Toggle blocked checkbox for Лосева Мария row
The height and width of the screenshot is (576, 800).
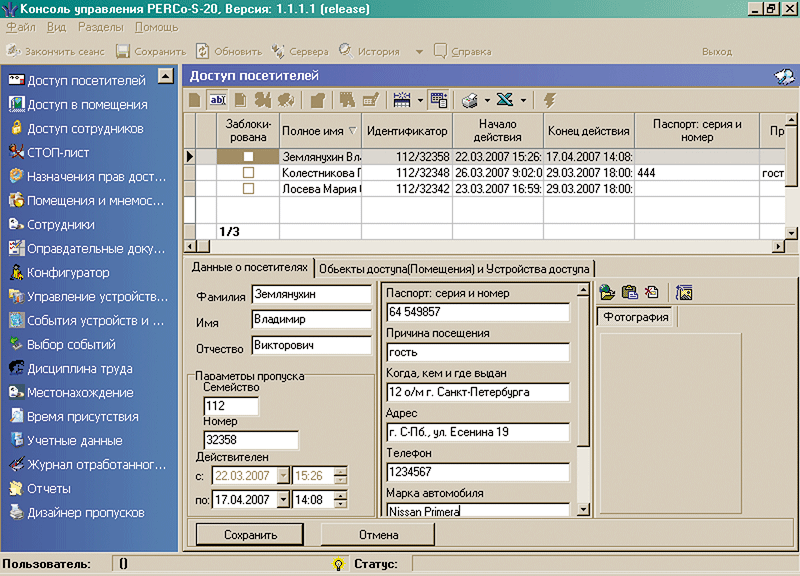(248, 189)
